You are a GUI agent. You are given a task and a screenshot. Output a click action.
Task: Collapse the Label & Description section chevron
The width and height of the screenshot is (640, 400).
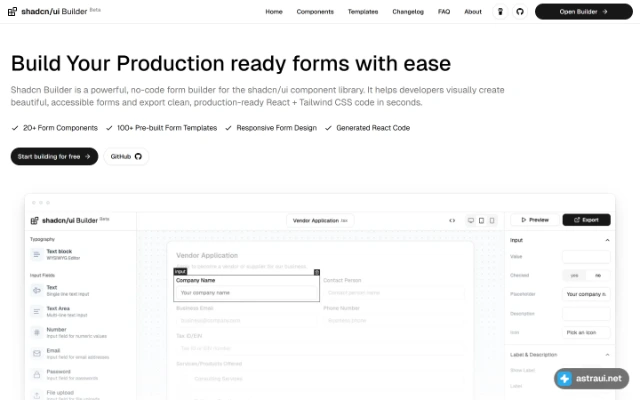pos(607,355)
